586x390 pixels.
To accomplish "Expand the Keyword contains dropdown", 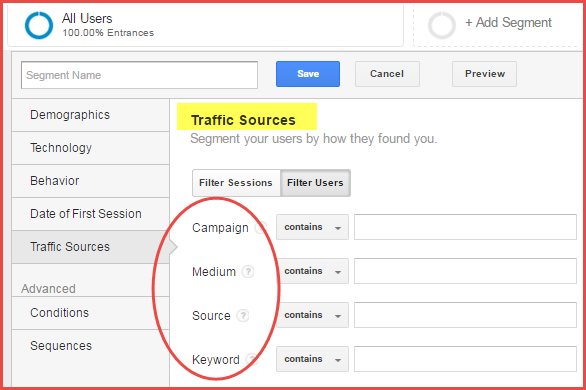I will coord(312,359).
